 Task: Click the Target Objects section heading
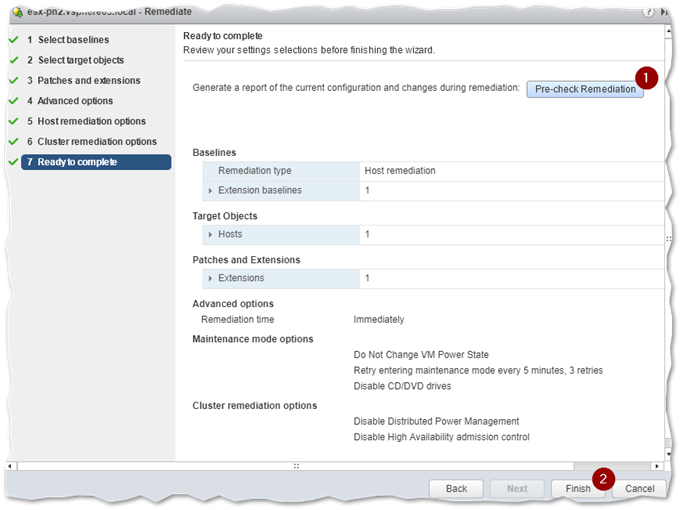(x=225, y=216)
